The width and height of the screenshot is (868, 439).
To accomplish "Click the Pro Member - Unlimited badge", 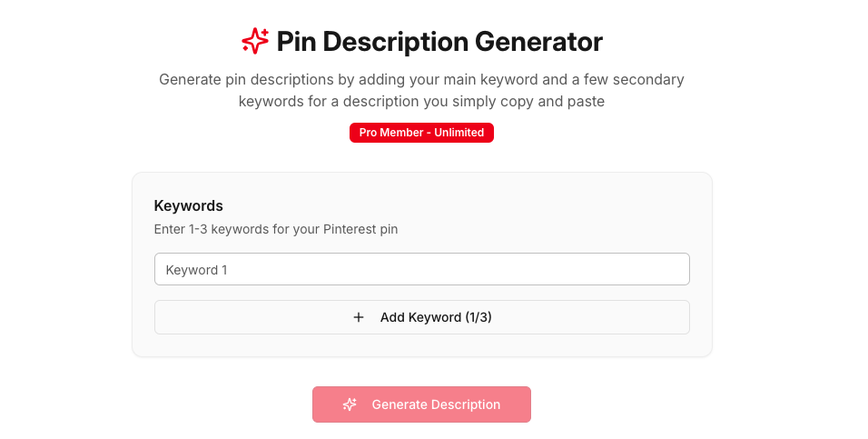I will 421,133.
